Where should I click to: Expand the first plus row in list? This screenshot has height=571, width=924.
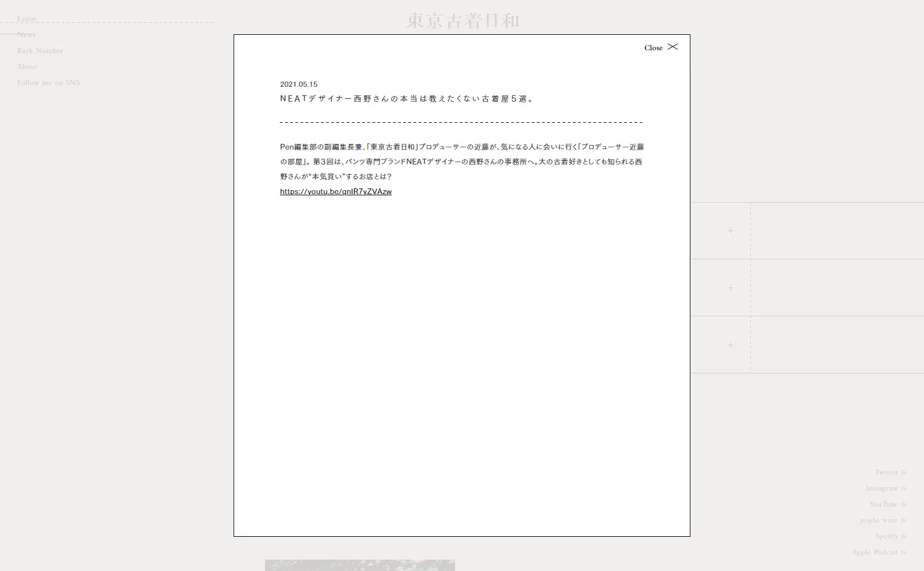pyautogui.click(x=730, y=231)
